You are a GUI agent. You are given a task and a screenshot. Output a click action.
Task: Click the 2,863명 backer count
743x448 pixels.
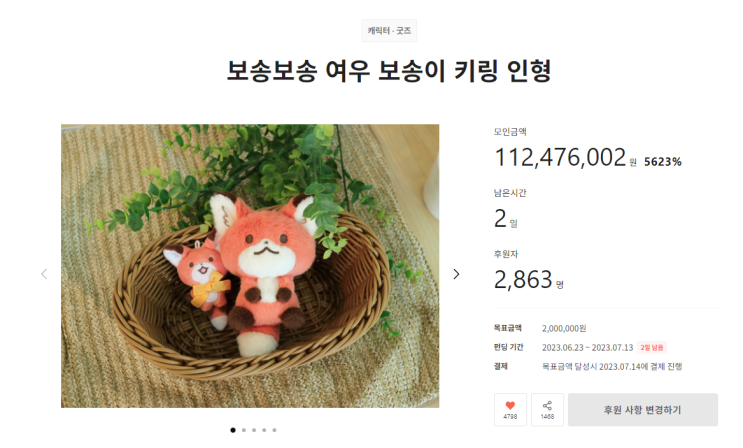tap(528, 280)
